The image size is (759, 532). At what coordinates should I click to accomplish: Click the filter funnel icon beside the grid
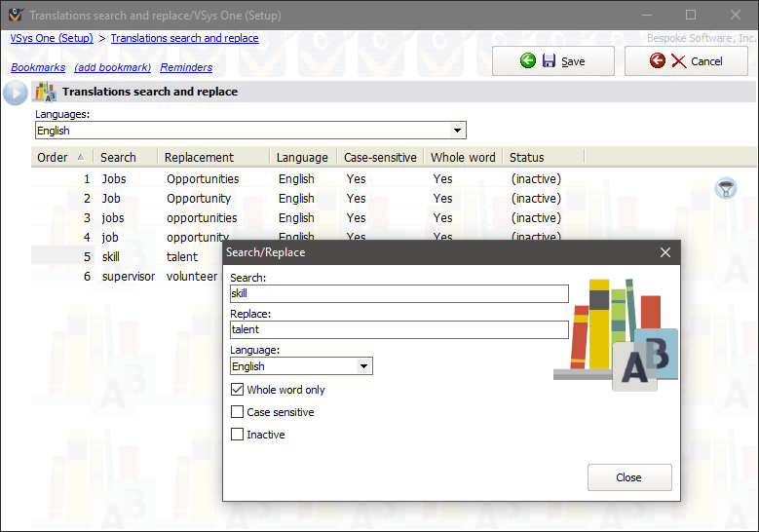[x=725, y=188]
